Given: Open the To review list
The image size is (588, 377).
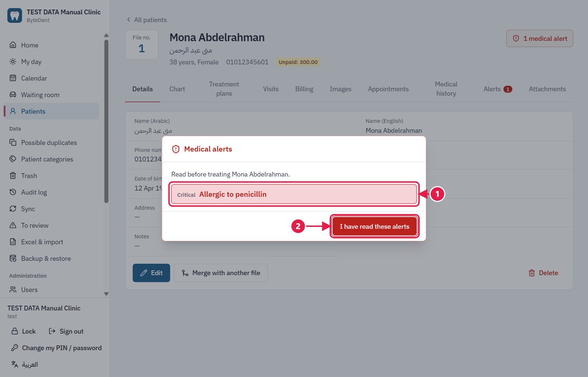Looking at the screenshot, I should coord(51,225).
